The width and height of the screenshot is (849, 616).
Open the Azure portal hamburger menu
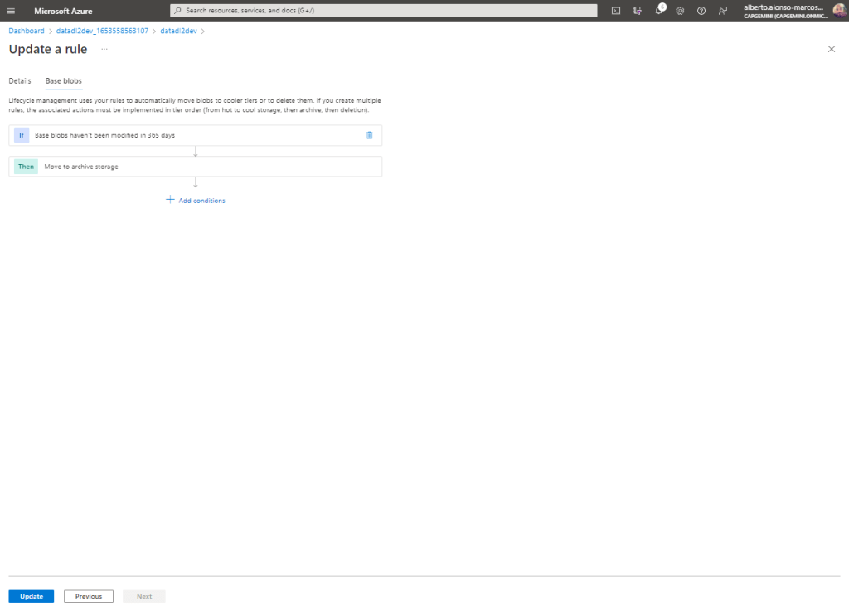click(11, 11)
